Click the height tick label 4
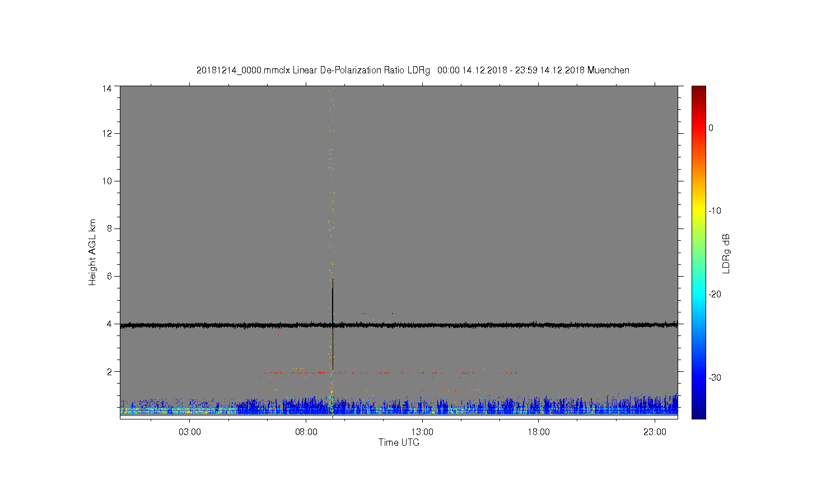This screenshot has height=504, width=840. tap(109, 324)
